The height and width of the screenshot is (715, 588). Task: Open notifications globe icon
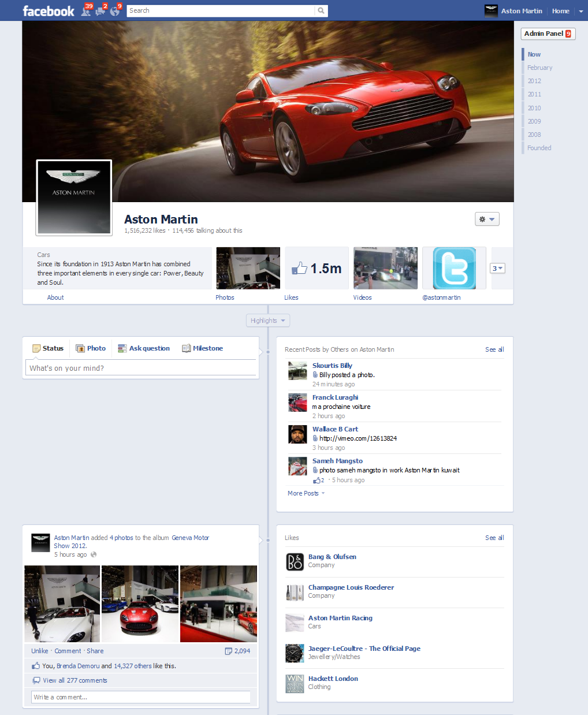[x=115, y=11]
